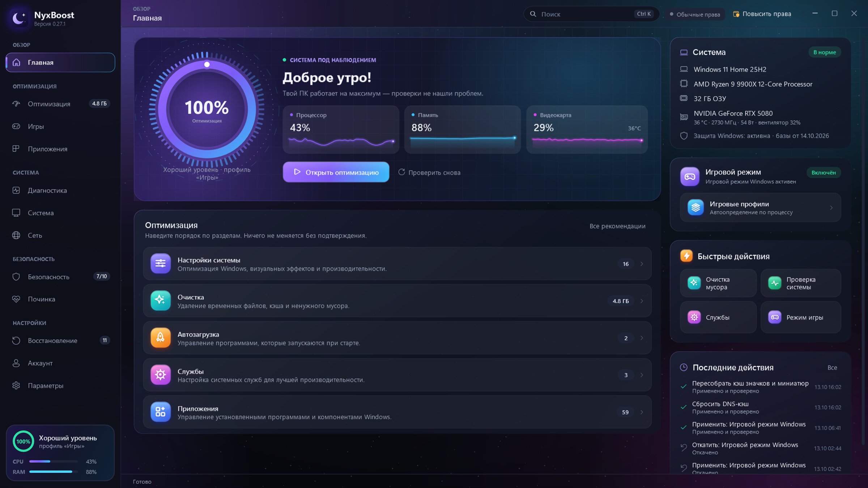Screen dimensions: 868x488
Task: Run the Очистка мусора quick action
Action: 718,283
